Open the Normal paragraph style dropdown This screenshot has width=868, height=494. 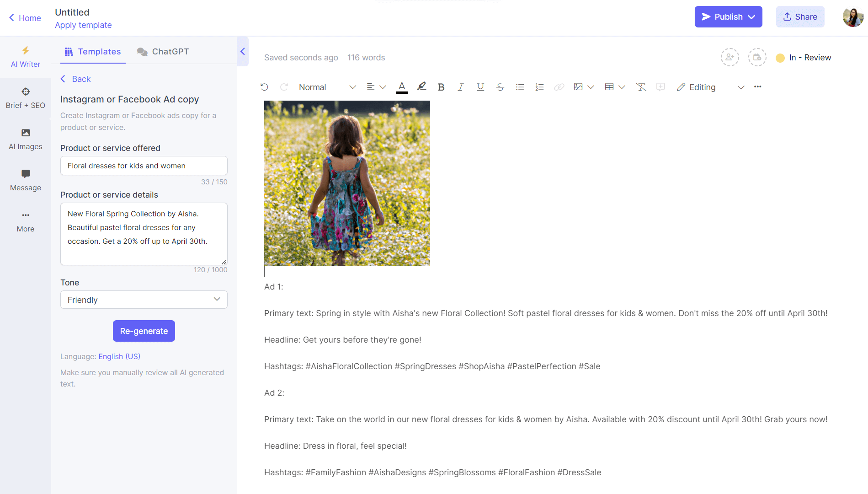(x=327, y=87)
